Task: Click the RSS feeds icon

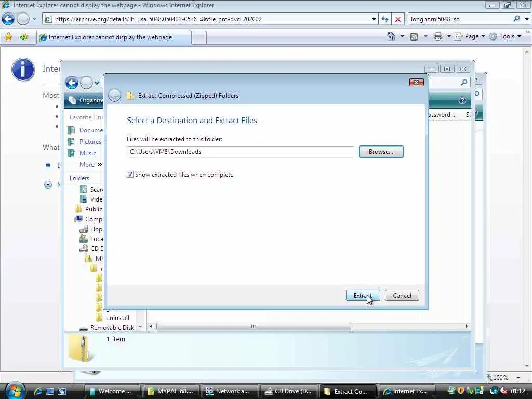Action: 414,37
